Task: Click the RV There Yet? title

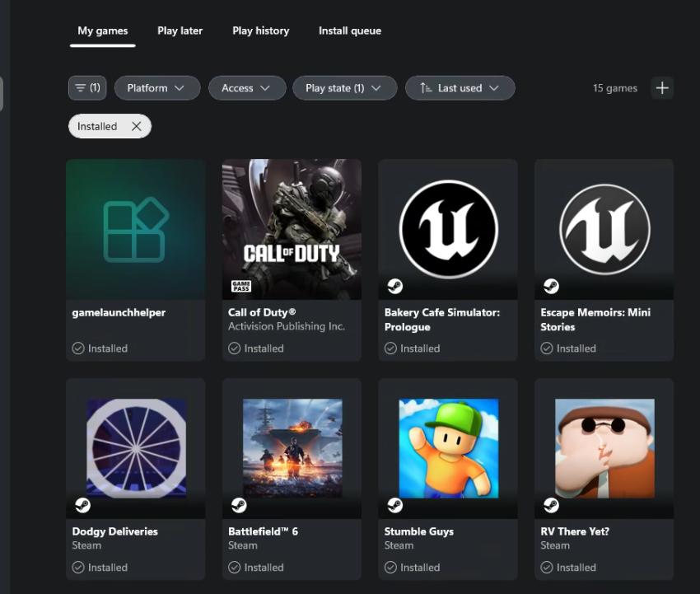Action: (575, 531)
